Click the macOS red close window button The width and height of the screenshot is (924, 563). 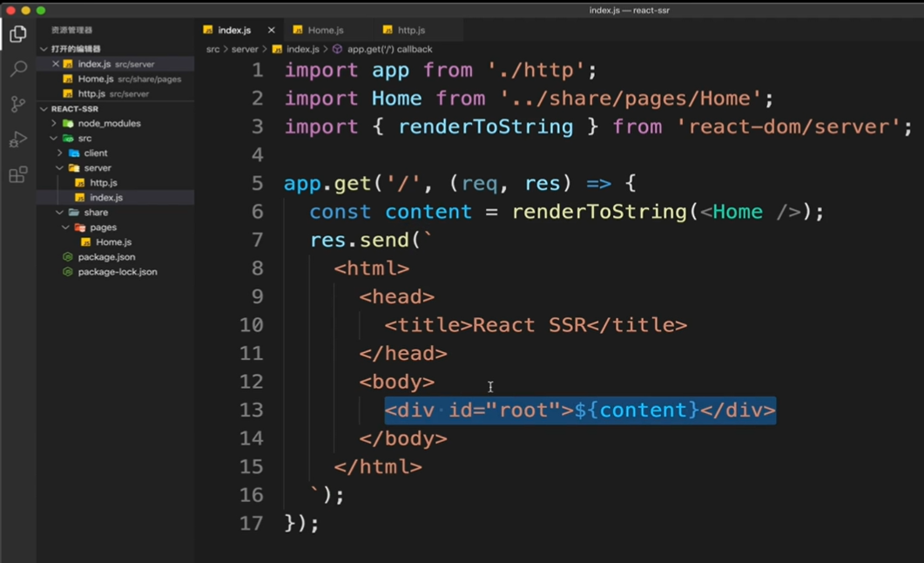click(10, 10)
